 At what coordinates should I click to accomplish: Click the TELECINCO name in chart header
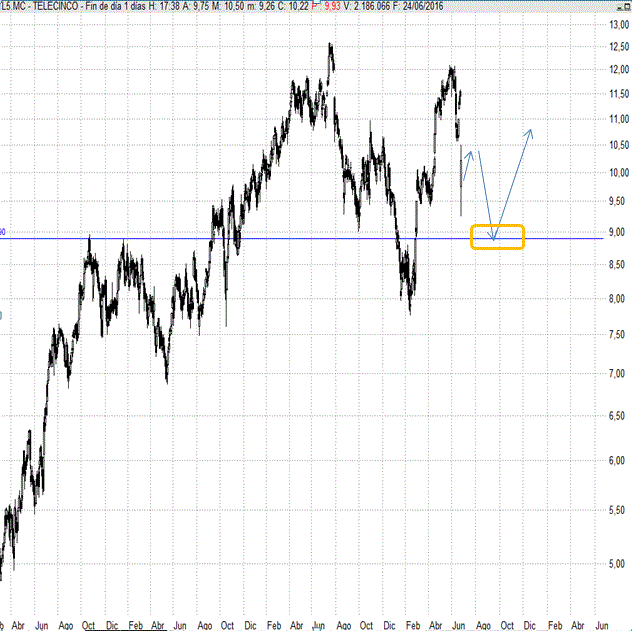[x=56, y=6]
